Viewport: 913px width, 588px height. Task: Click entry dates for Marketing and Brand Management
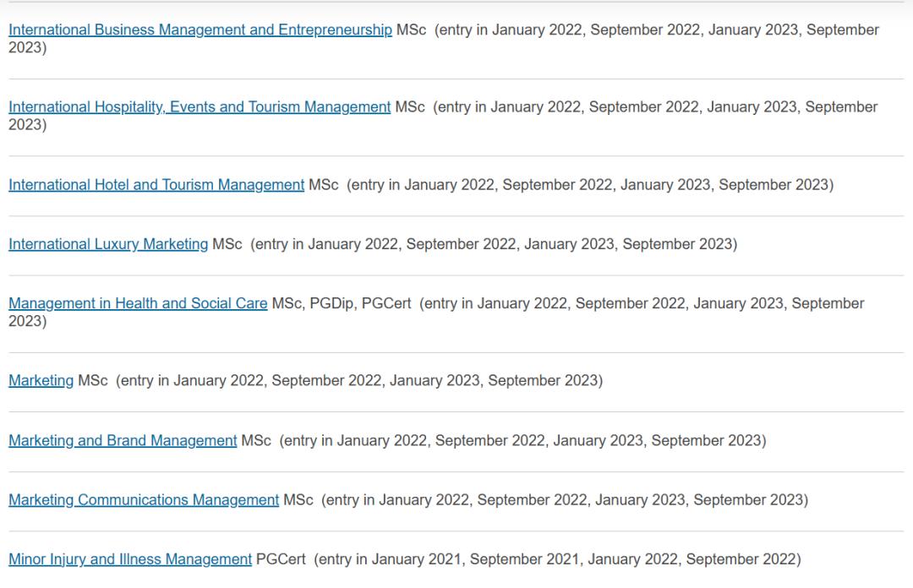click(522, 440)
